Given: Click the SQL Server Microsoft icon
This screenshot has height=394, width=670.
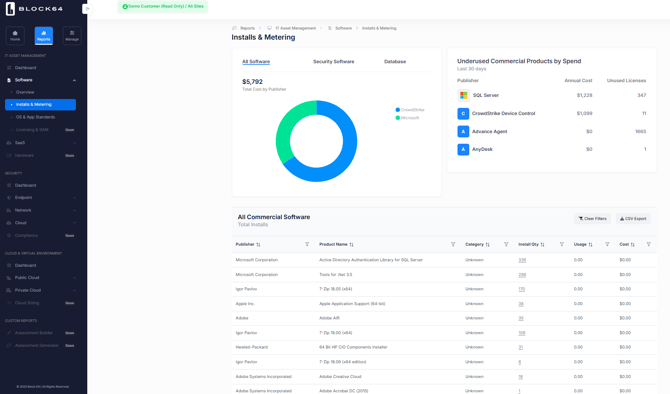Looking at the screenshot, I should (x=463, y=95).
